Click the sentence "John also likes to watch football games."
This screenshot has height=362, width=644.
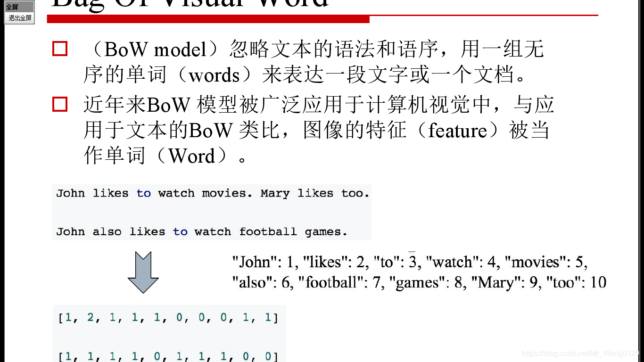[202, 232]
